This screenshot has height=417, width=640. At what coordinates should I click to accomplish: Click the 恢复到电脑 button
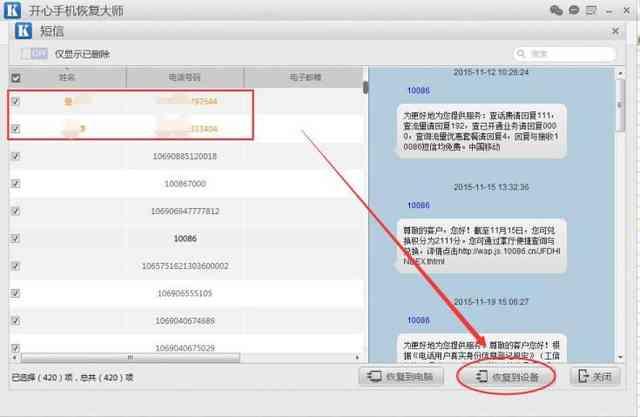(401, 376)
